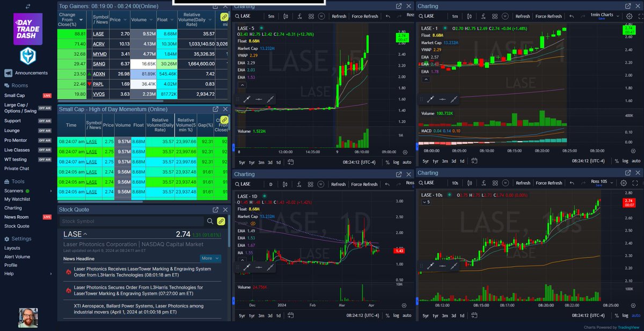644x331 pixels.
Task: Expand the Scanners submenu
Action: pyautogui.click(x=51, y=190)
